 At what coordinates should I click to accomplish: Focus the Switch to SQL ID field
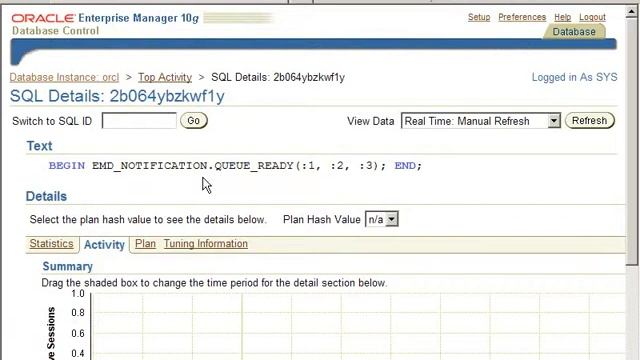coord(139,120)
